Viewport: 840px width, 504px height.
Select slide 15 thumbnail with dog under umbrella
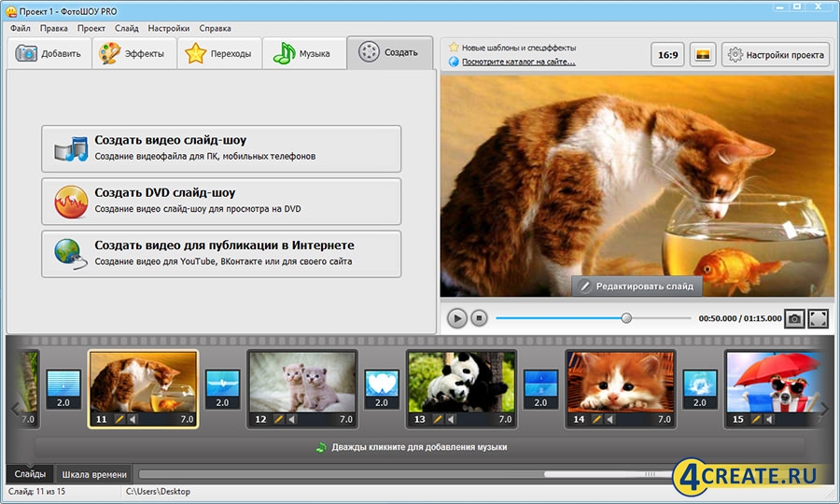pos(774,382)
